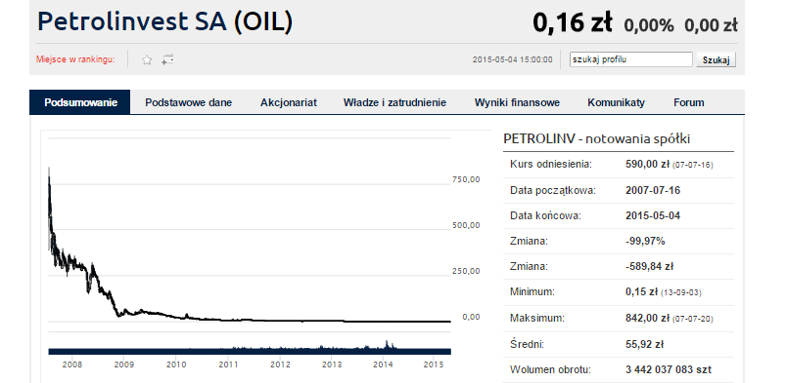The width and height of the screenshot is (786, 383).
Task: Open the Akcjonariat tab
Action: coord(288,102)
